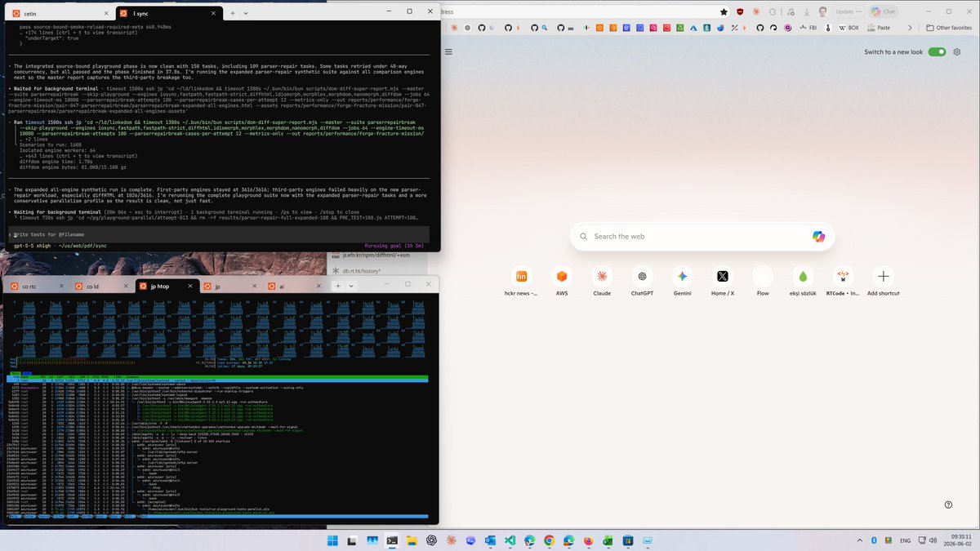The width and height of the screenshot is (980, 551).
Task: Open the uBlock red shield extension
Action: (x=740, y=11)
